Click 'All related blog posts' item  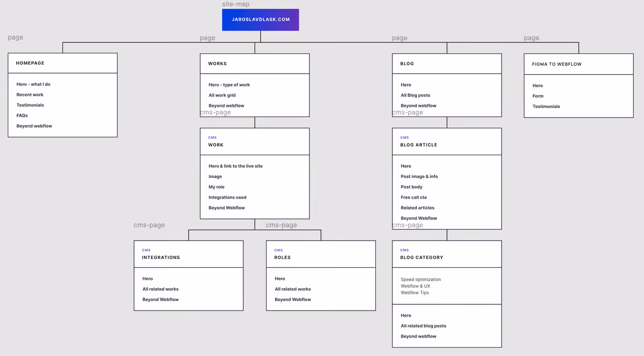pos(424,326)
